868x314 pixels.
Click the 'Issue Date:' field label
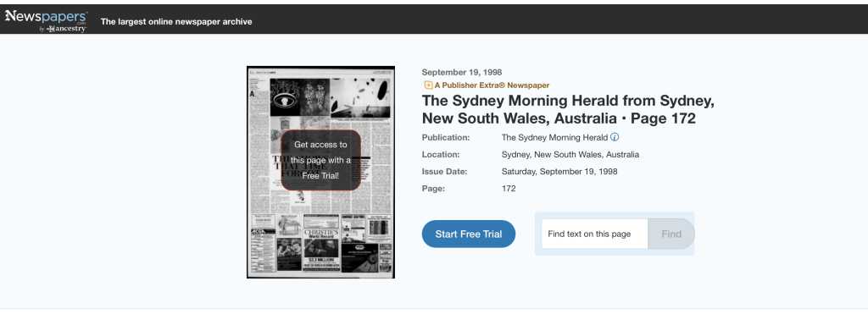pos(444,171)
